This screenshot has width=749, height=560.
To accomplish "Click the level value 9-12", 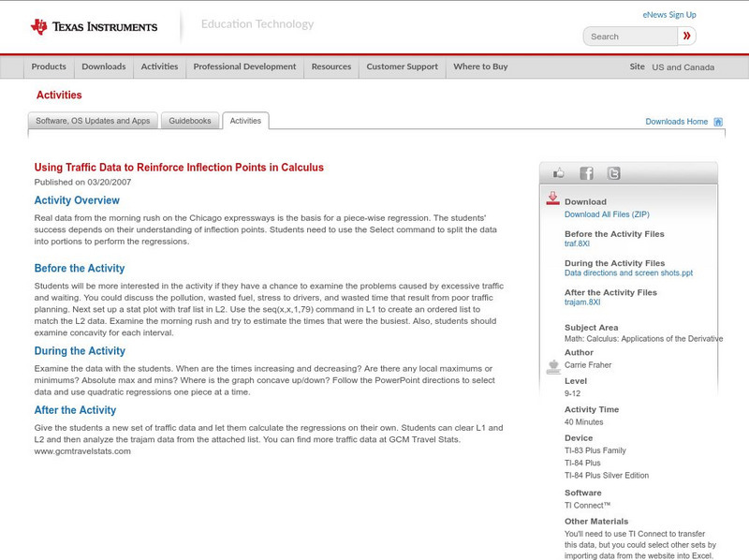I will pos(572,393).
